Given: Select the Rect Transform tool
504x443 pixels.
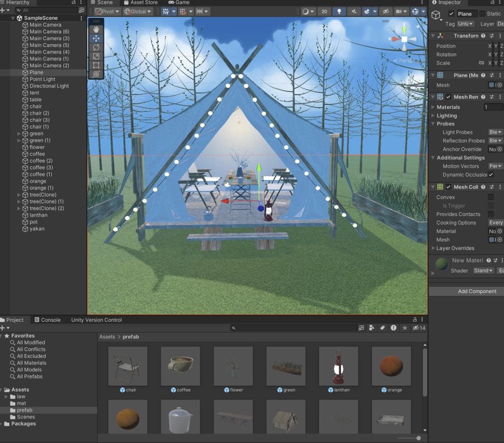Looking at the screenshot, I should (x=95, y=64).
